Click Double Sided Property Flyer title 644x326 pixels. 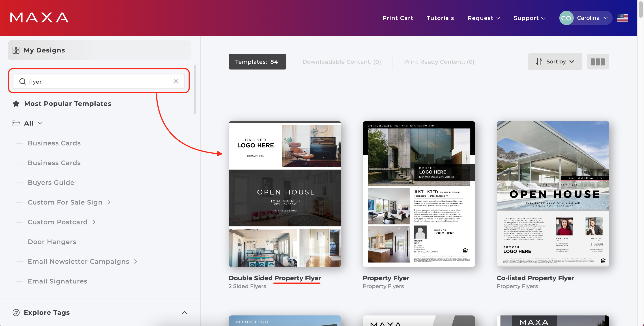click(x=275, y=278)
